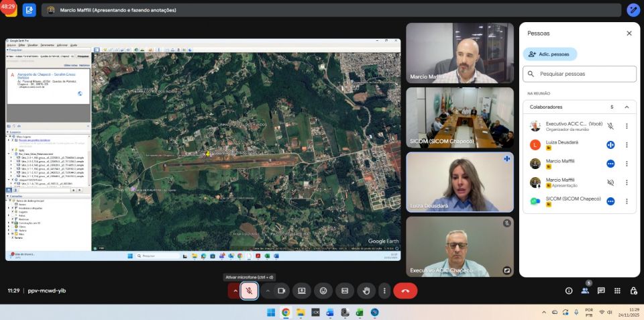The image size is (644, 320).
Task: Click the Pesquisar pessoas search field
Action: point(580,74)
